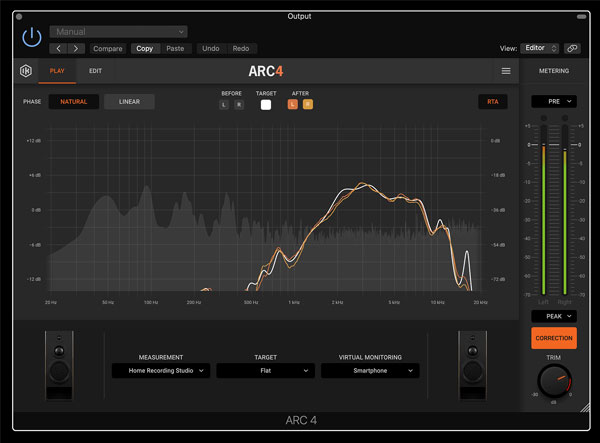
Task: Toggle the After L curve
Action: [293, 104]
